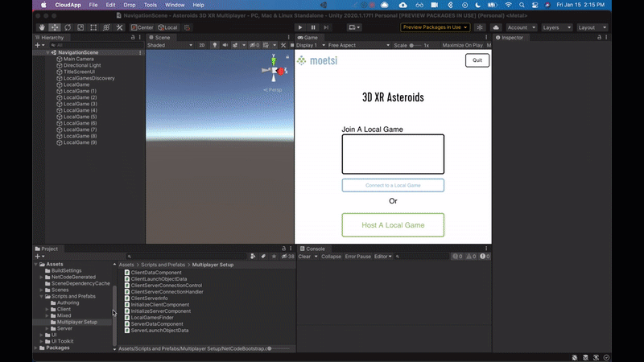Screen dimensions: 644x362
Task: Select the Rotate tool
Action: click(68, 27)
